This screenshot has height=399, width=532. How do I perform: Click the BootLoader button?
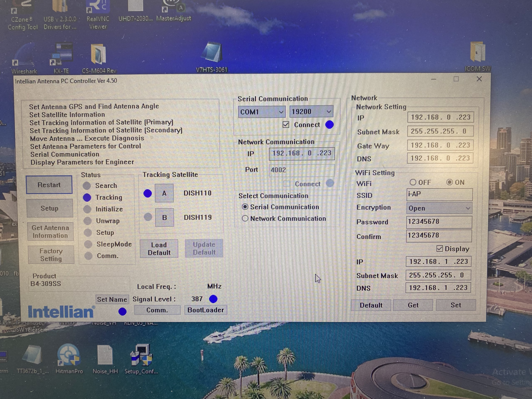click(x=206, y=310)
